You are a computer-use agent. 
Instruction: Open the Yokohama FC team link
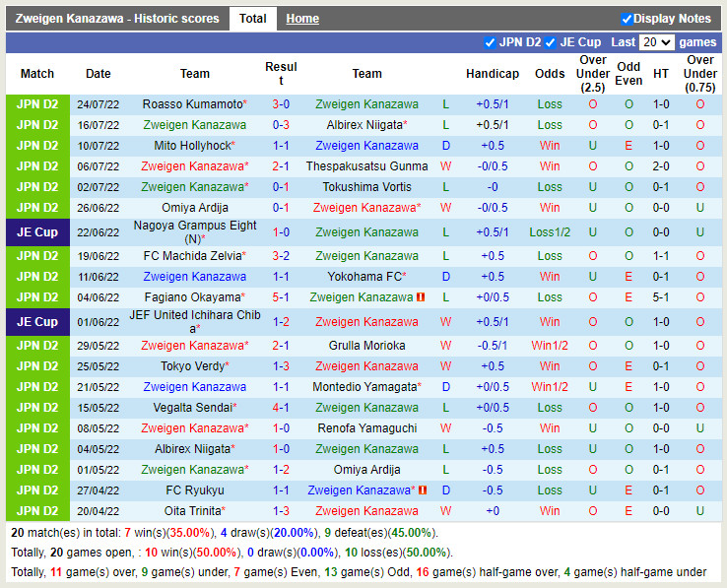point(364,277)
